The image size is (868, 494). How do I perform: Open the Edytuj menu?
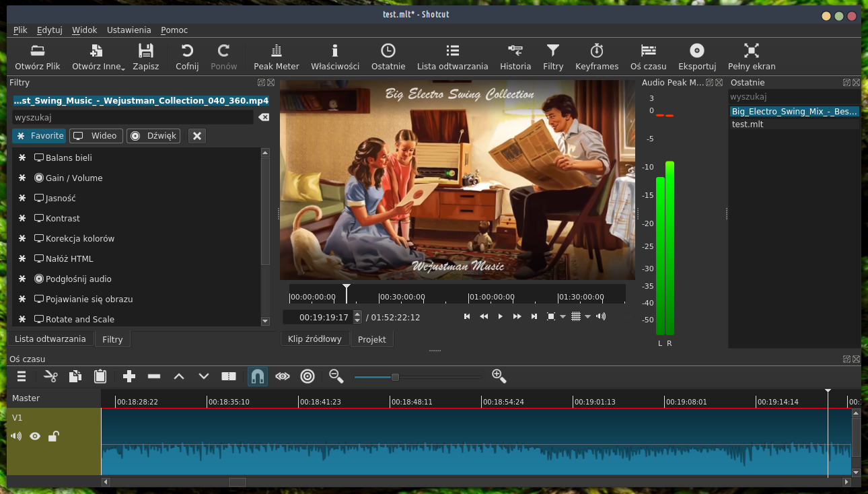[50, 30]
